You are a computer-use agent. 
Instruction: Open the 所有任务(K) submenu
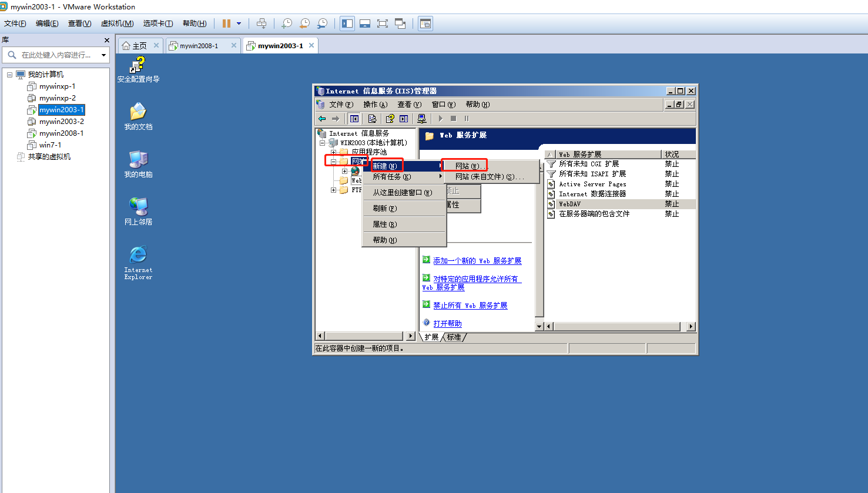(404, 176)
